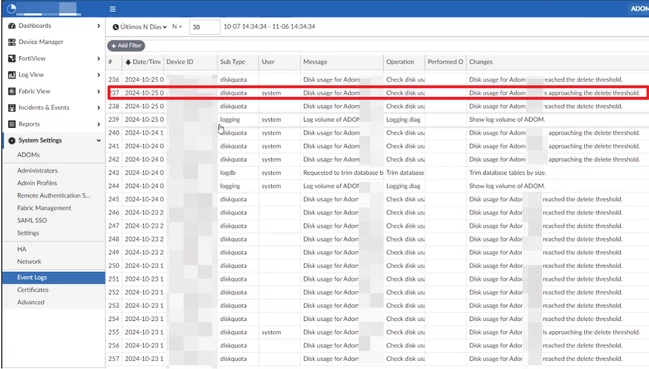Click 'system' user in row 241
This screenshot has height=369, width=649.
click(271, 146)
